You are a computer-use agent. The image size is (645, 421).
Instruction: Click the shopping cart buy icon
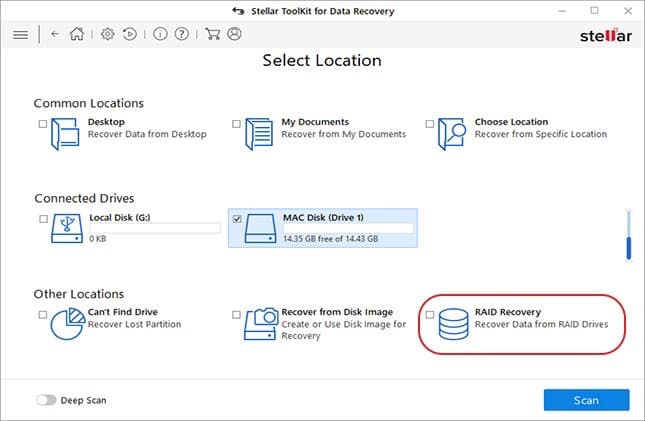(x=212, y=34)
